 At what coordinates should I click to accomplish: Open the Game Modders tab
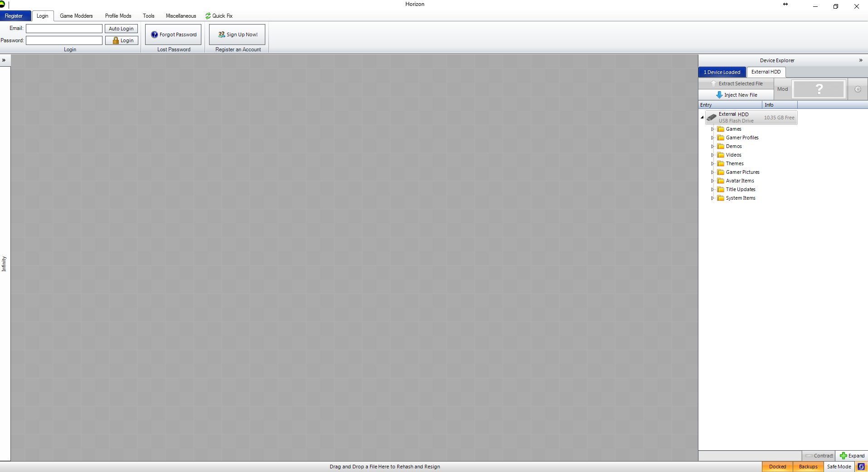(x=76, y=16)
